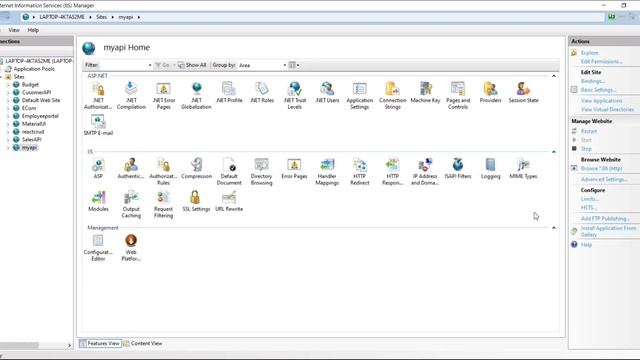Open HTTP Redirect feature
The width and height of the screenshot is (640, 360).
click(x=360, y=171)
